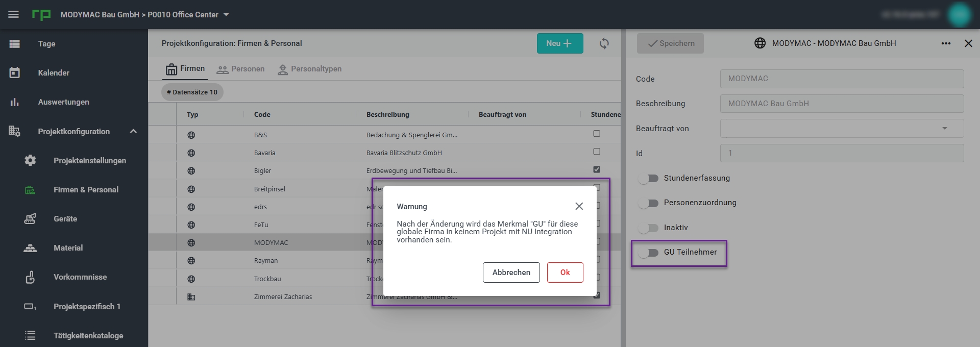The image size is (980, 347).
Task: Open the hamburger navigation menu
Action: (14, 14)
